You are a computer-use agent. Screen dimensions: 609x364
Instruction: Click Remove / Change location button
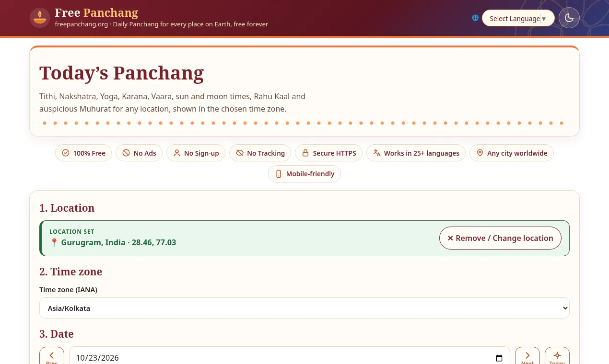(500, 238)
